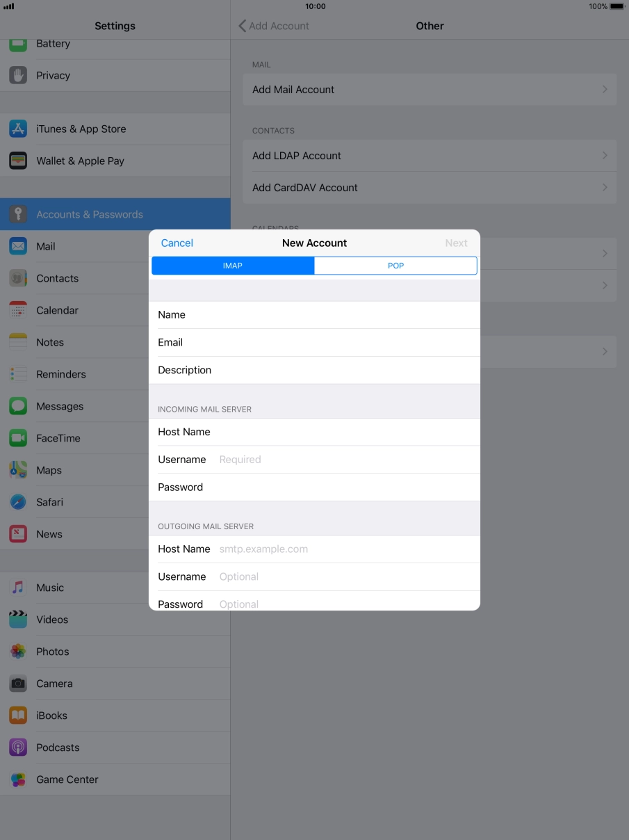This screenshot has width=629, height=840.
Task: Cancel the new account setup
Action: tap(177, 243)
